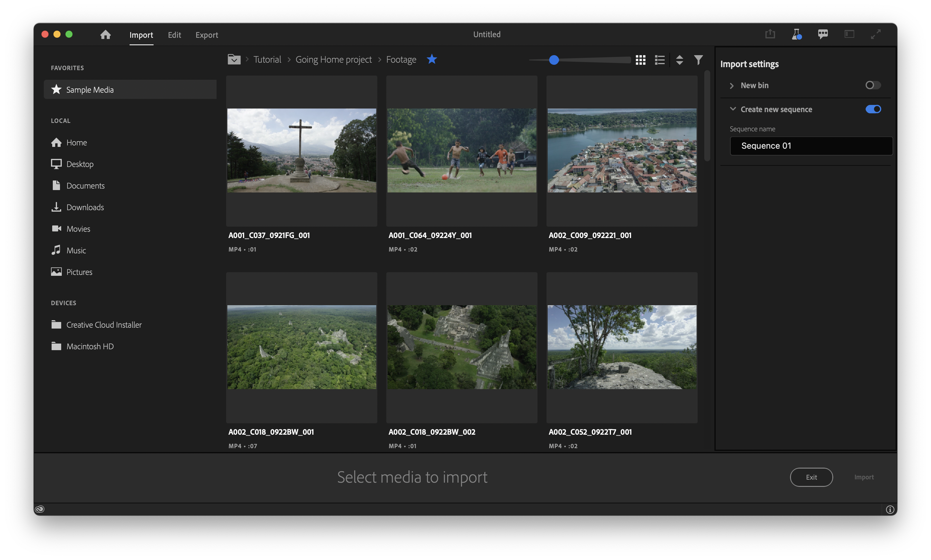The height and width of the screenshot is (560, 931).
Task: Switch to the Export tab
Action: [207, 35]
